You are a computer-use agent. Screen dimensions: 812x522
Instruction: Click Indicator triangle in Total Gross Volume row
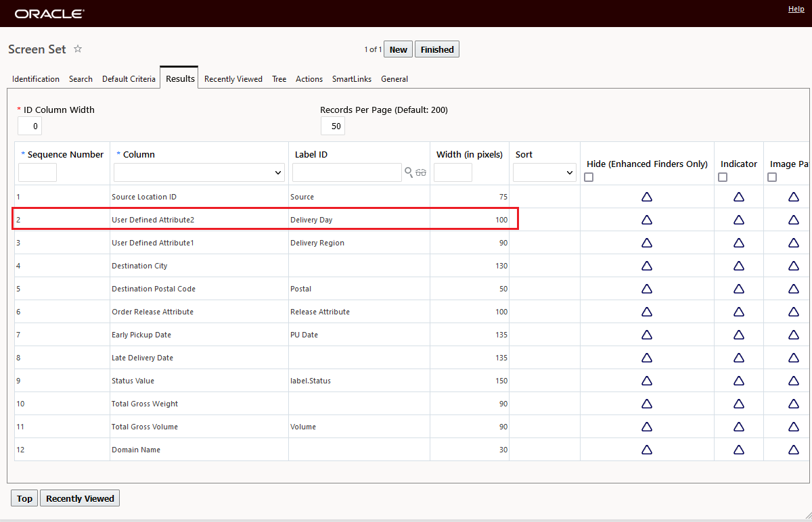coord(739,427)
